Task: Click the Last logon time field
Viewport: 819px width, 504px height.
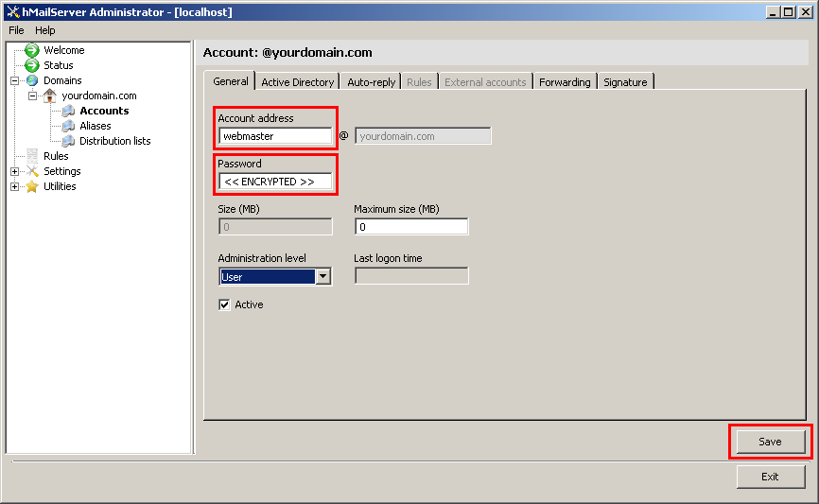Action: (411, 276)
